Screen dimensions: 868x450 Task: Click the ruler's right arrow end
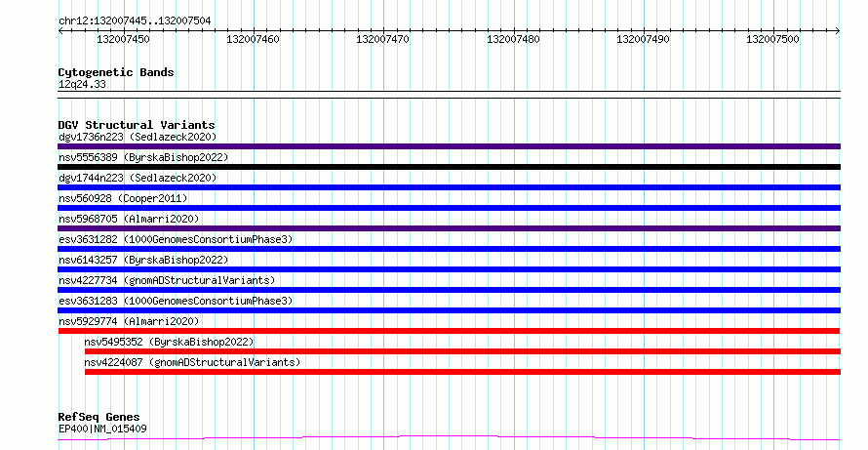[x=838, y=31]
